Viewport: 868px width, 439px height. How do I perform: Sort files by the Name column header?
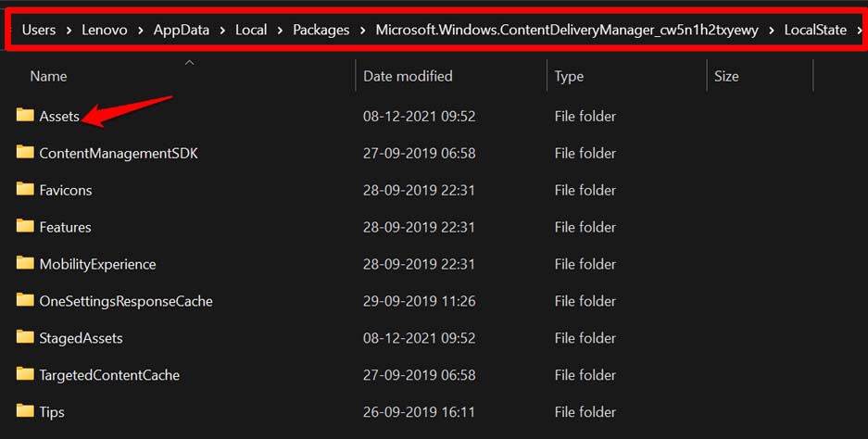pyautogui.click(x=48, y=76)
